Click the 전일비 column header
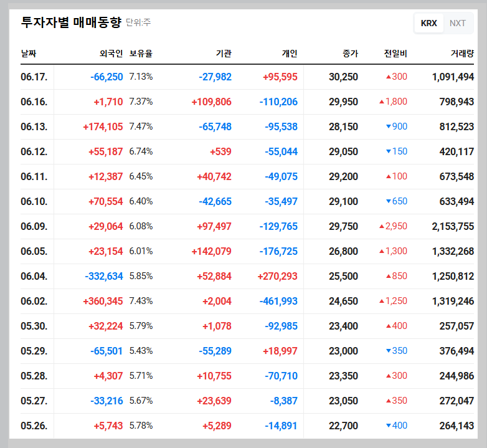Image resolution: width=487 pixels, height=448 pixels. coord(395,54)
